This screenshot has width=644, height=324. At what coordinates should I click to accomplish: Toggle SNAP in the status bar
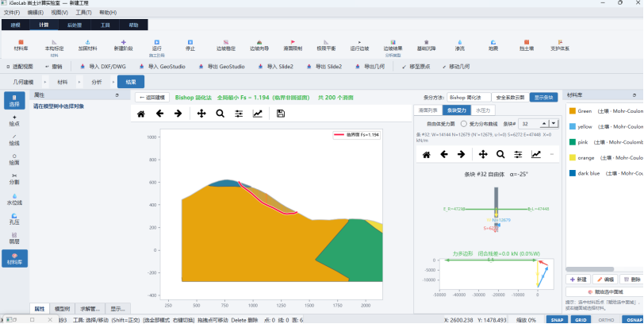pyautogui.click(x=557, y=319)
